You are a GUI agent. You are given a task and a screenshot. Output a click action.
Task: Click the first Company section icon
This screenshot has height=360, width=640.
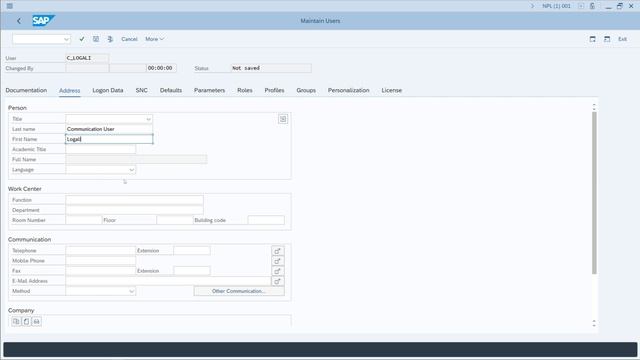click(16, 322)
